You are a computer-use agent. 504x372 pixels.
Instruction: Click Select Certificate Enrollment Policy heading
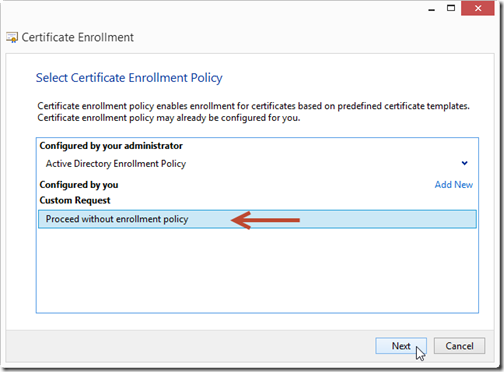click(129, 78)
